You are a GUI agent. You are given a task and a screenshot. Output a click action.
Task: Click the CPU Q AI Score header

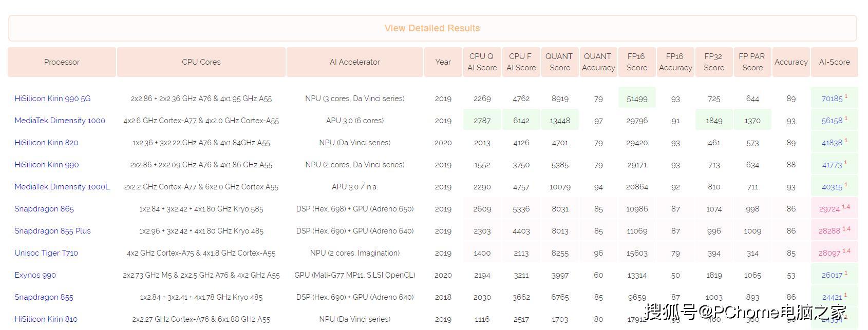[x=482, y=62]
